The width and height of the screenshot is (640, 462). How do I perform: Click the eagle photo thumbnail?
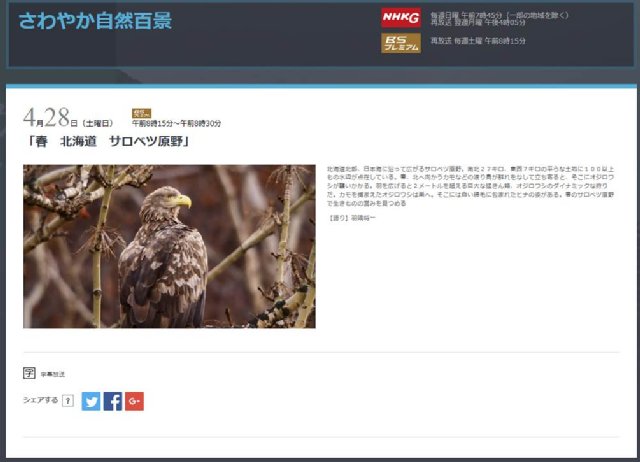169,246
